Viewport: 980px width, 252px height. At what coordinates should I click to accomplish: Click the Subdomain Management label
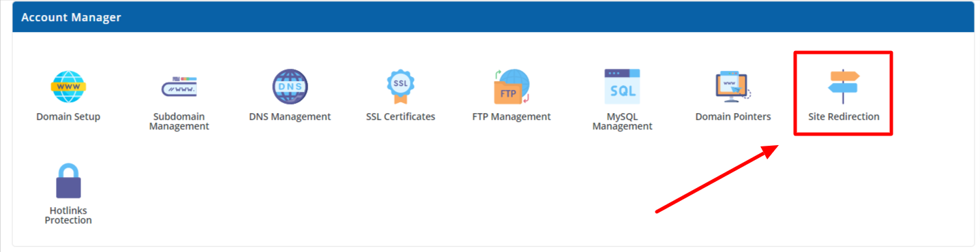click(179, 121)
